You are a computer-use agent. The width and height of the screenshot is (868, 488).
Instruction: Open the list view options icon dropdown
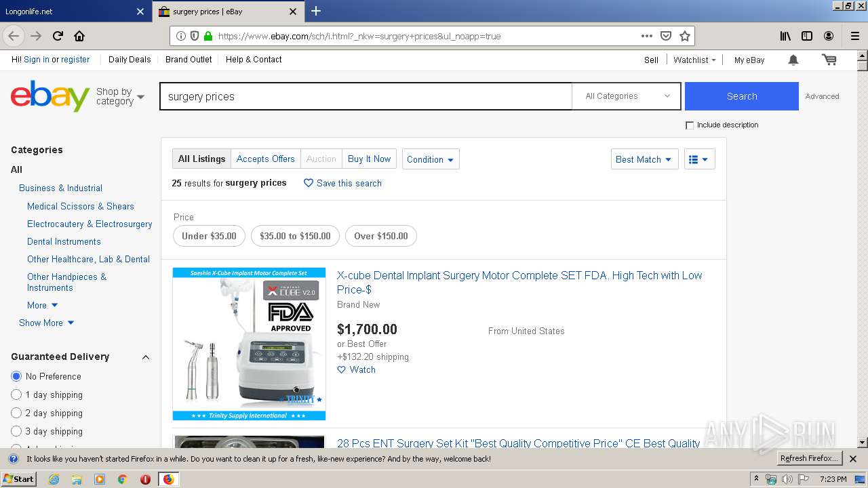tap(699, 159)
